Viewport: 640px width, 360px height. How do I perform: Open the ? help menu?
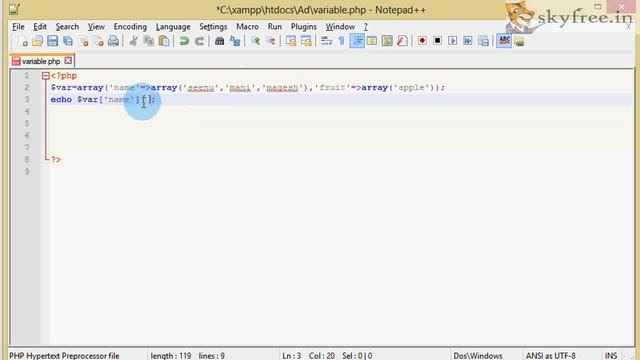coord(366,27)
